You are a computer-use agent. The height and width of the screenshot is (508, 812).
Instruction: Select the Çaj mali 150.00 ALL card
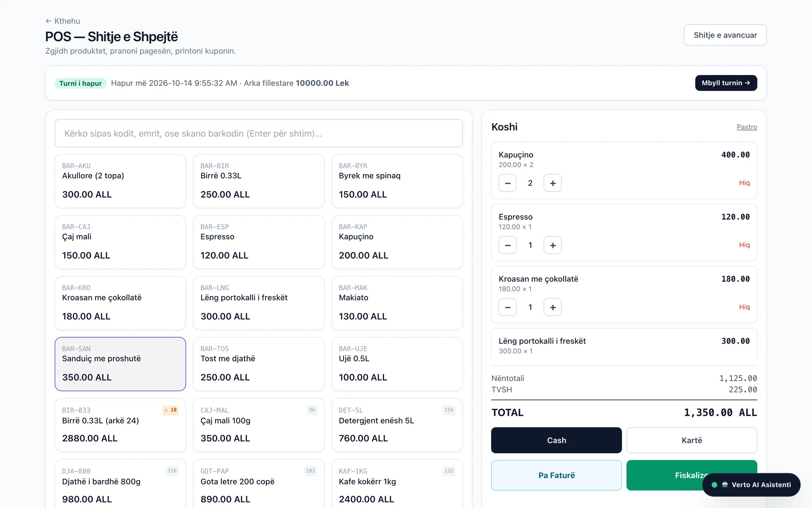120,242
